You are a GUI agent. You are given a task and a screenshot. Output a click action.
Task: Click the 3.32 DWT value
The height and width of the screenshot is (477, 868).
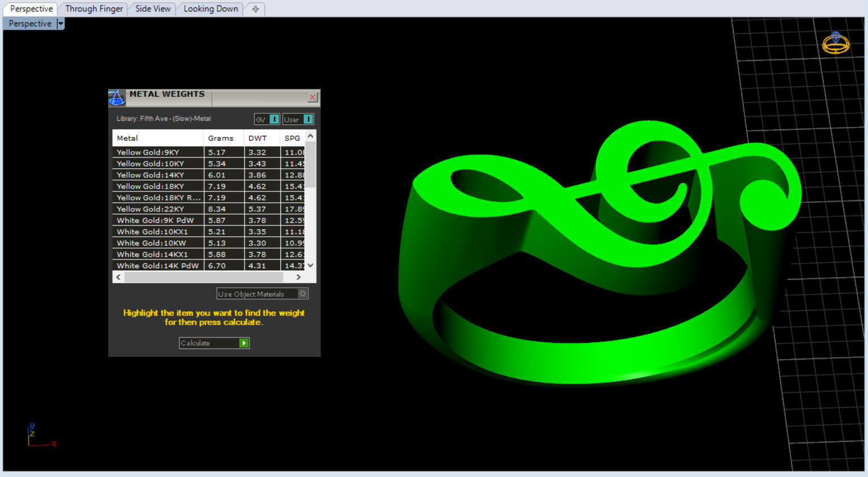point(257,152)
